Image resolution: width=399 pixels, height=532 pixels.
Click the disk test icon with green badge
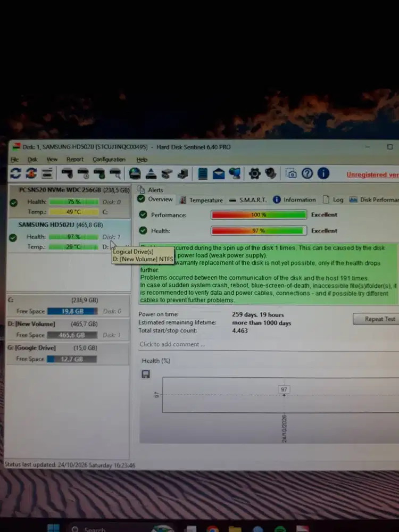click(99, 173)
